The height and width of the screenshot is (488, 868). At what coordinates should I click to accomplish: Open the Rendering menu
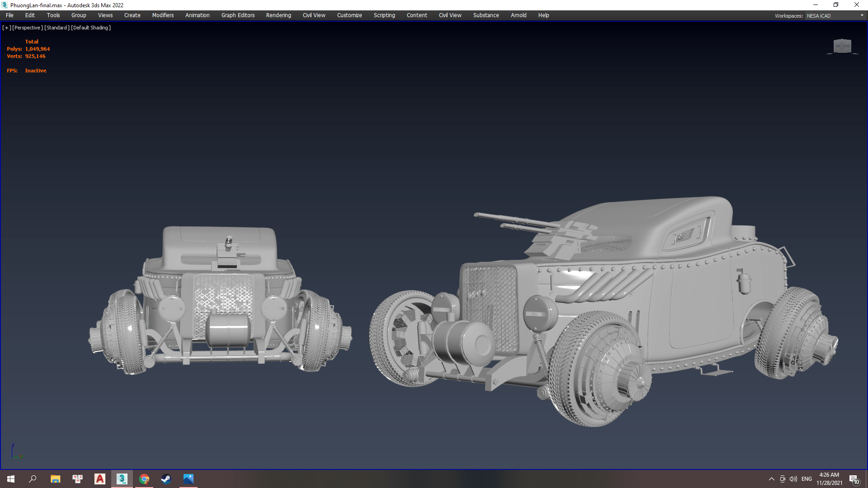(x=278, y=15)
